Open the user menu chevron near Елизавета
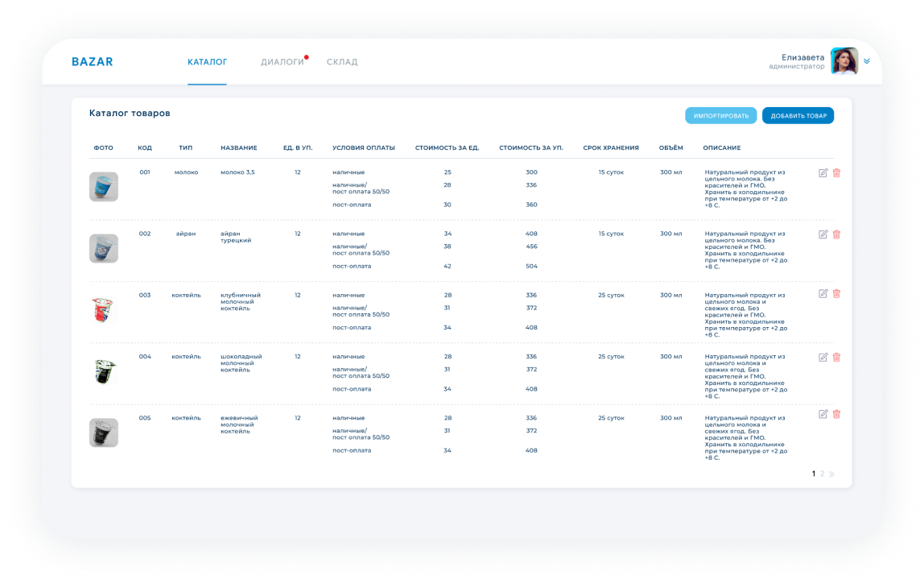This screenshot has height=584, width=924. pyautogui.click(x=866, y=61)
